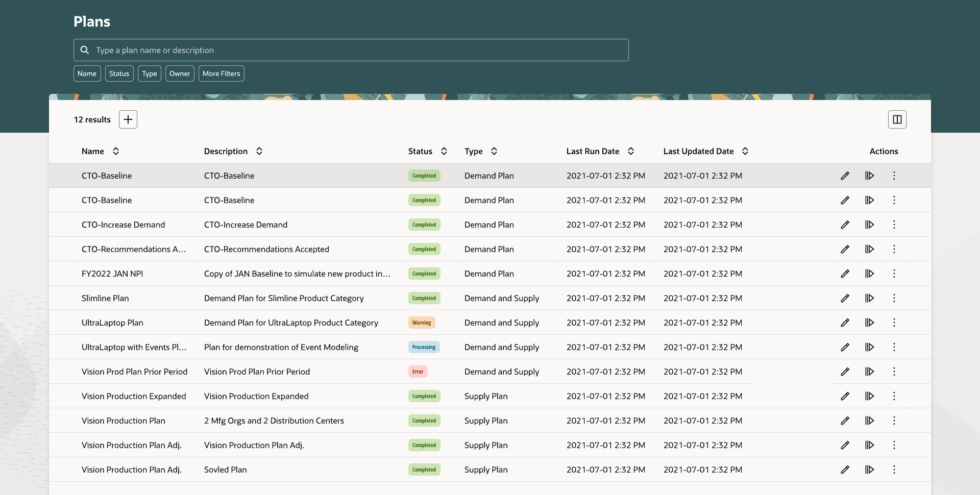This screenshot has height=495, width=980.
Task: Edit the Slimline Plan row
Action: tap(845, 298)
